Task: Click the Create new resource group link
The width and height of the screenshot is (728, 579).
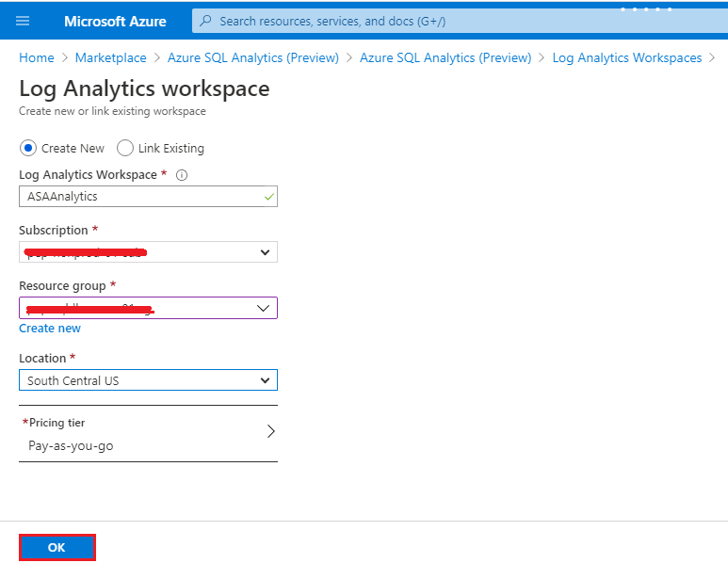Action: tap(50, 329)
